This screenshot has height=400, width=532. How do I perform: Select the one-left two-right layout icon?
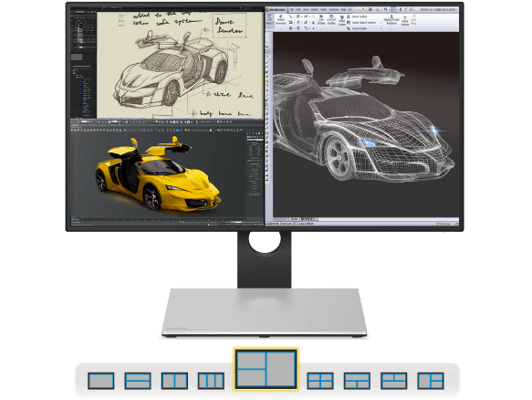[430, 380]
